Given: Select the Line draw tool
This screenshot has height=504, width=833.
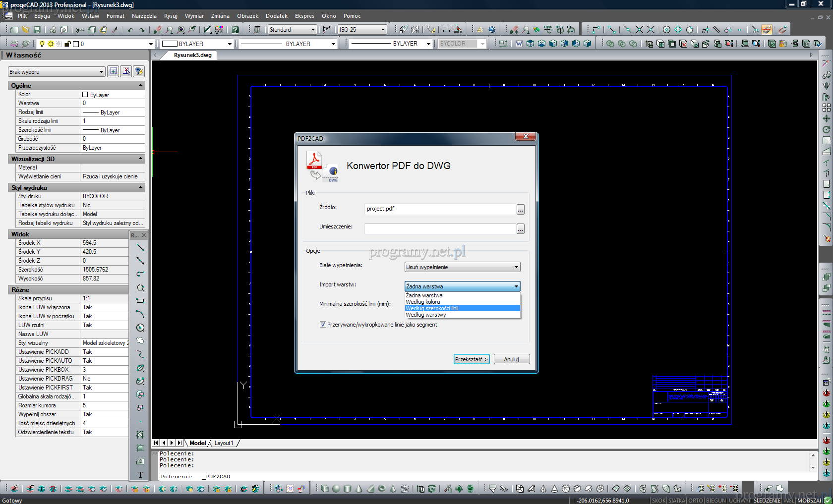Looking at the screenshot, I should point(140,247).
